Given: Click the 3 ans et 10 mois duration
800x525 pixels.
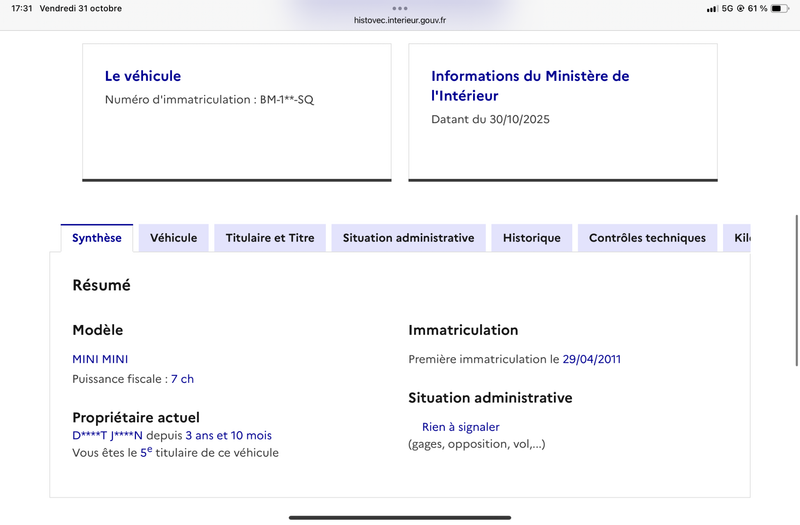Looking at the screenshot, I should point(229,435).
